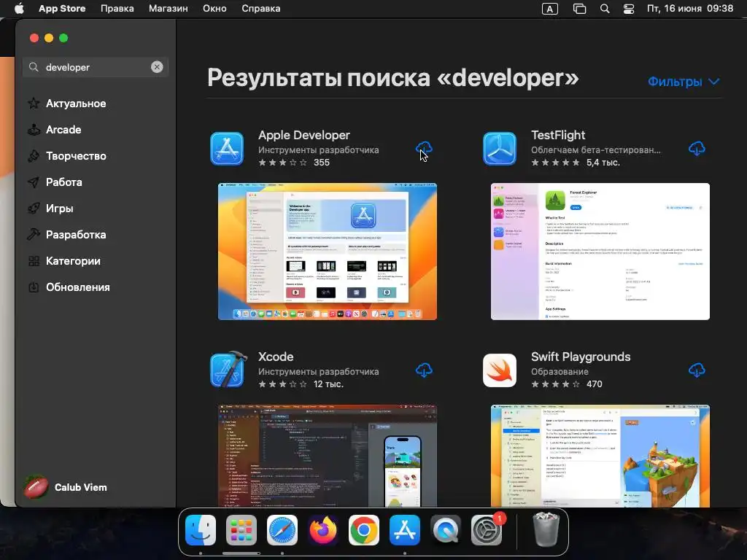Launch Google Chrome from the Dock
747x560 pixels.
pos(364,530)
